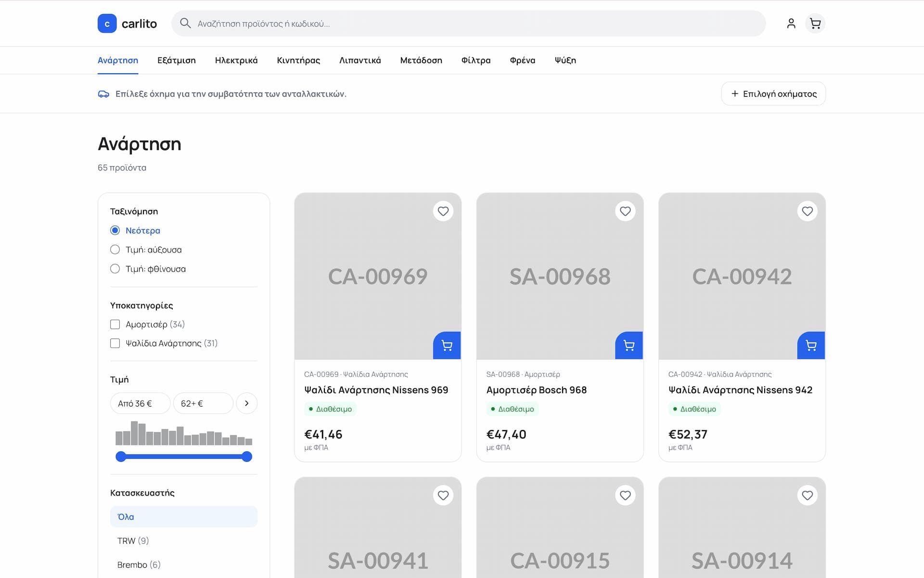Favorite the SA-00968 product with heart icon
The height and width of the screenshot is (578, 924).
pos(625,211)
